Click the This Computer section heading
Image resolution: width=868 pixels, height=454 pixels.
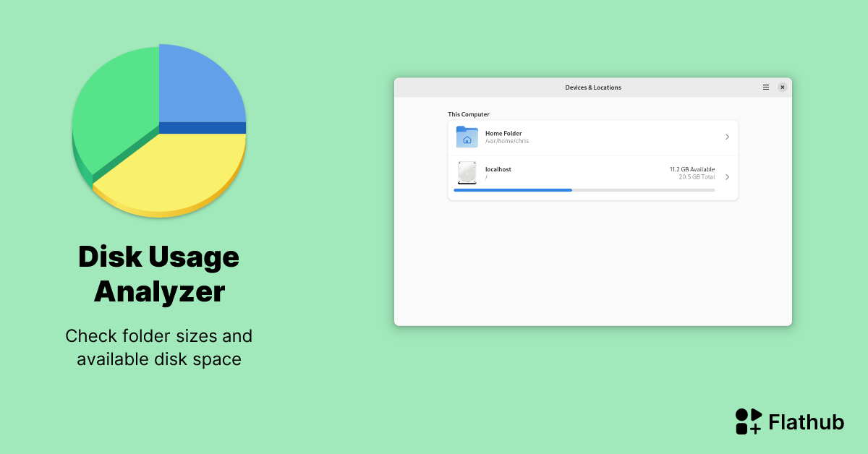(x=469, y=114)
